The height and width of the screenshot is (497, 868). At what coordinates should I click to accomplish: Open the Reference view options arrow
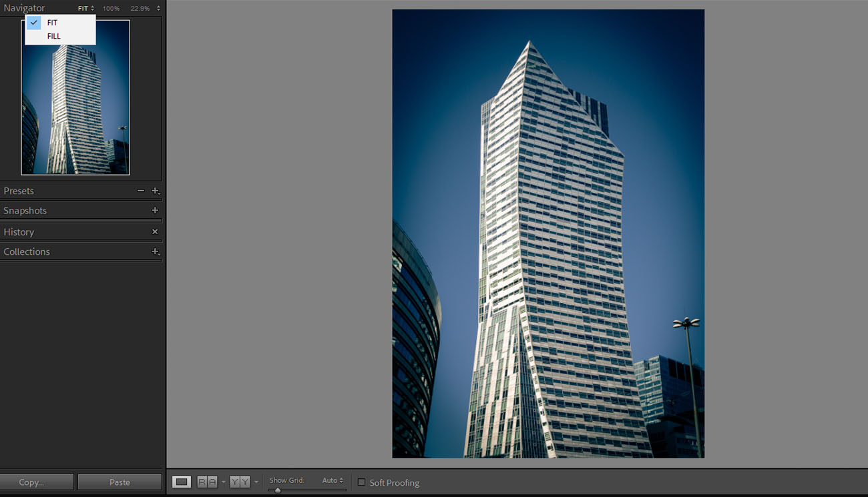(223, 482)
